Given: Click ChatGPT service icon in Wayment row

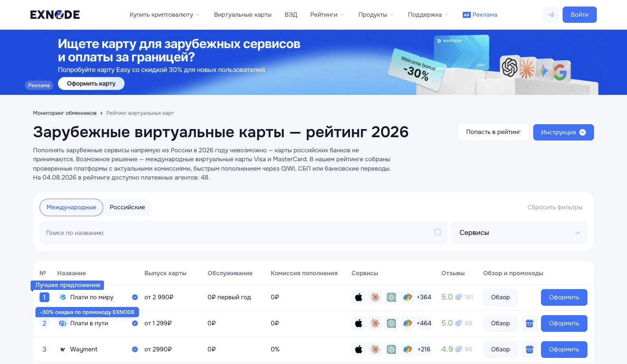Looking at the screenshot, I should coord(391,349).
